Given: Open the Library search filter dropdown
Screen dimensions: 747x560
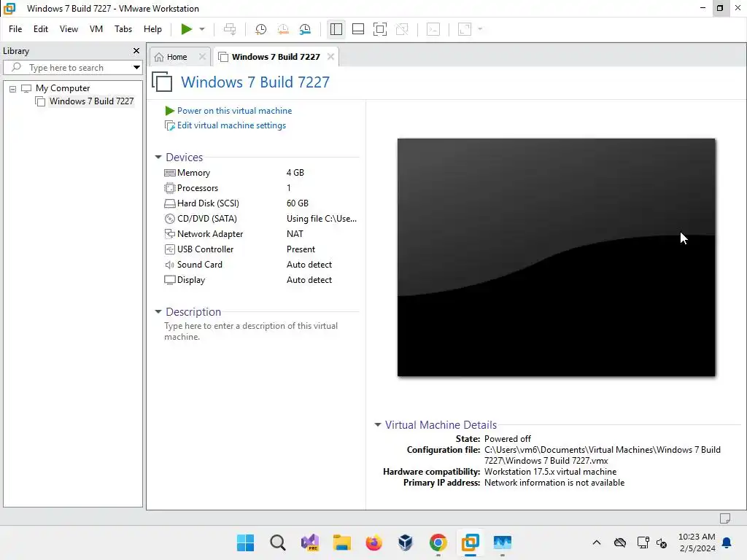Looking at the screenshot, I should (x=136, y=68).
